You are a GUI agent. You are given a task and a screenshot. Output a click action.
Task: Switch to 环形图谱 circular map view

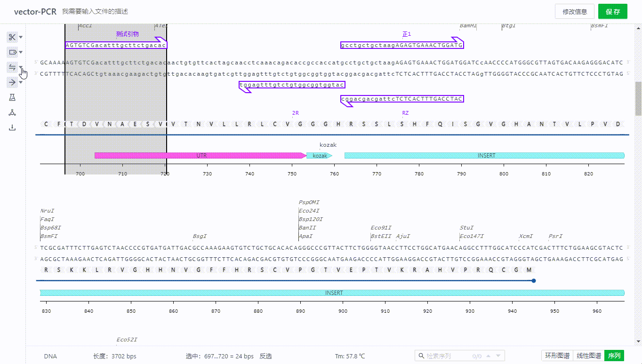tap(557, 356)
